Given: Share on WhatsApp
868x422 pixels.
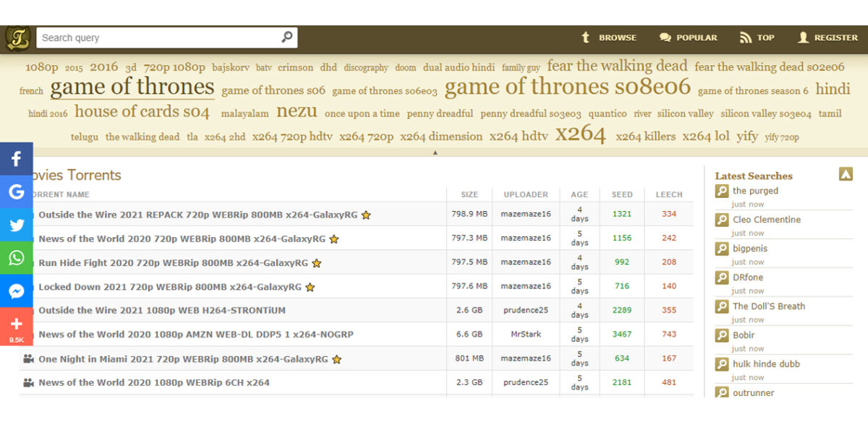Looking at the screenshot, I should [x=17, y=258].
